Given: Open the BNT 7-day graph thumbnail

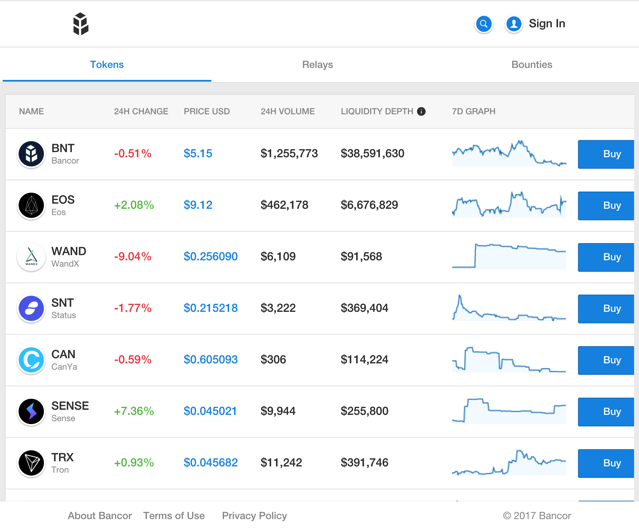Looking at the screenshot, I should pos(509,153).
